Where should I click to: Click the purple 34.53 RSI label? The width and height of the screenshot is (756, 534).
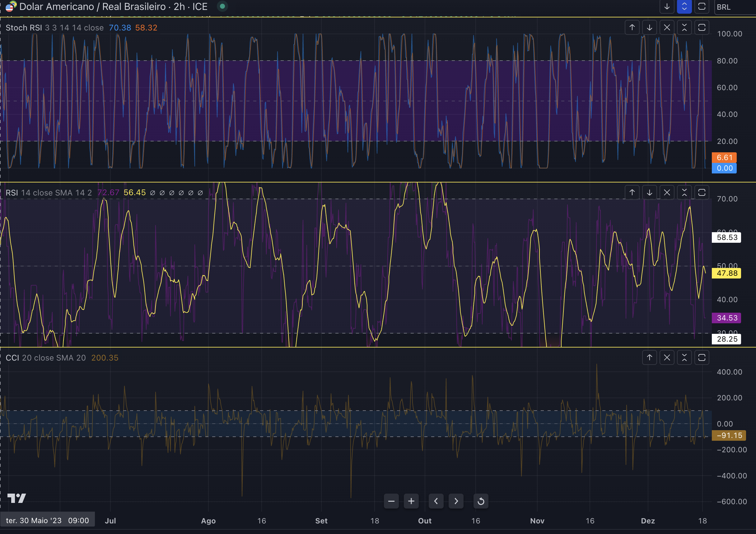(x=726, y=318)
